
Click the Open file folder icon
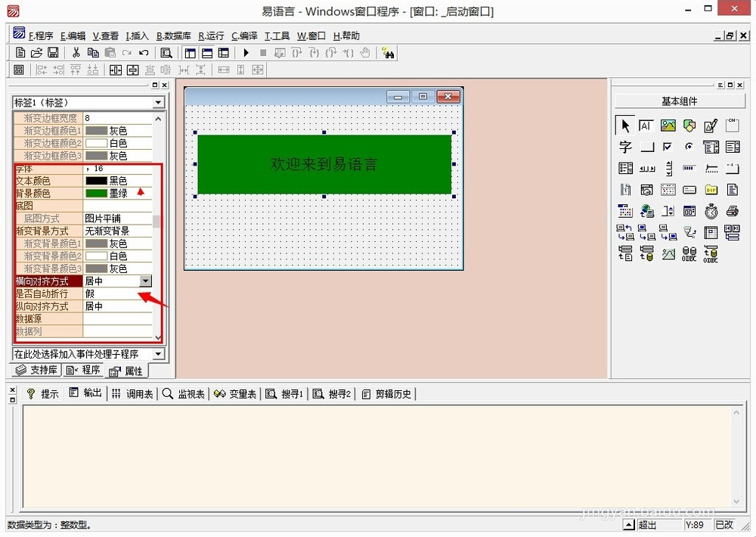coord(36,53)
